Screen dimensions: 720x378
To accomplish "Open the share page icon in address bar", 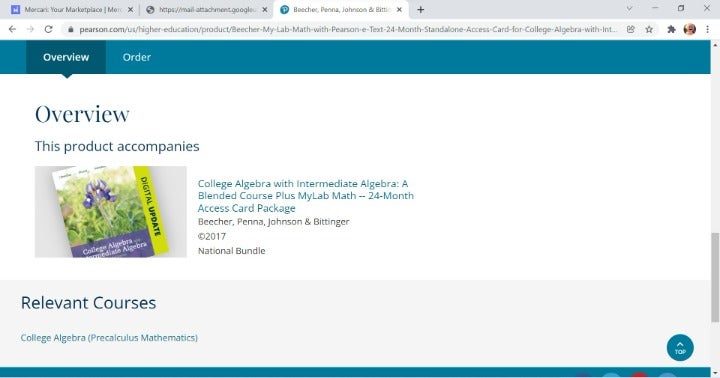I will tap(630, 29).
